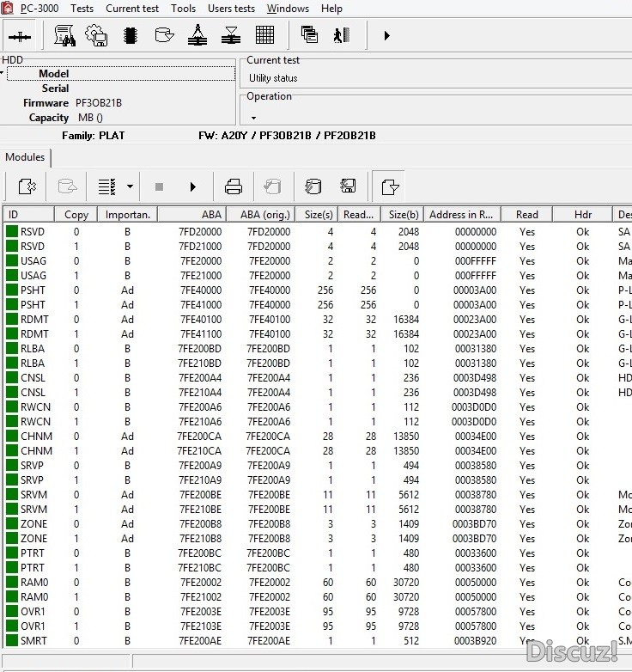This screenshot has width=632, height=672.
Task: Select the RLBA row with ABA 7FE200BD
Action: tap(317, 348)
